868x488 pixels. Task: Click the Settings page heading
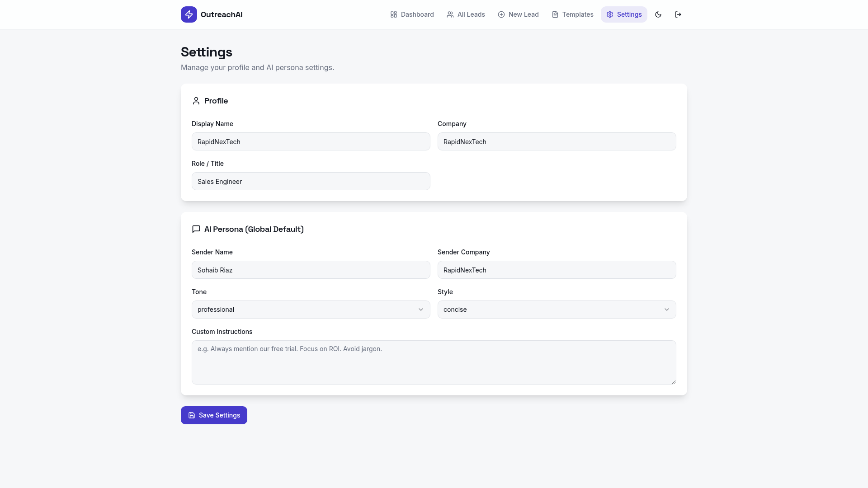click(207, 52)
